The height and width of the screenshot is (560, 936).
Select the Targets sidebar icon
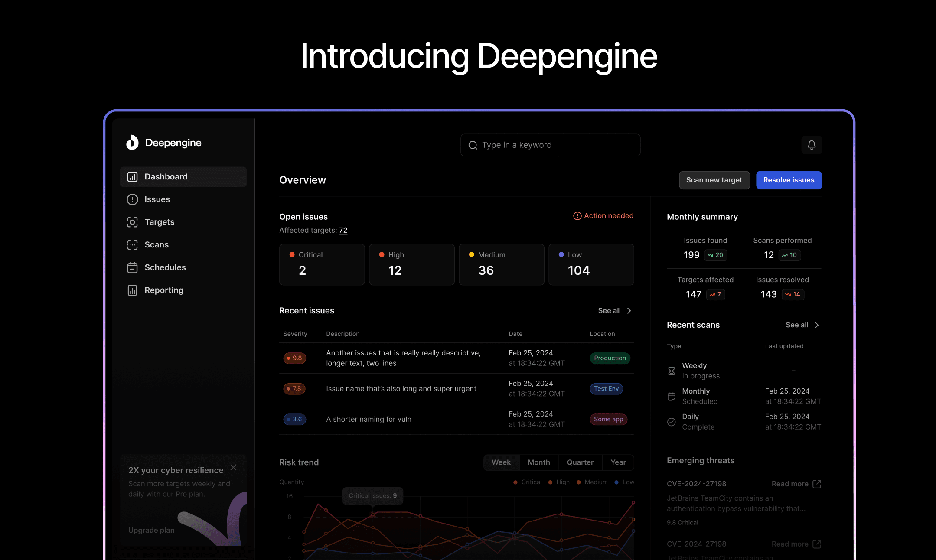tap(132, 222)
